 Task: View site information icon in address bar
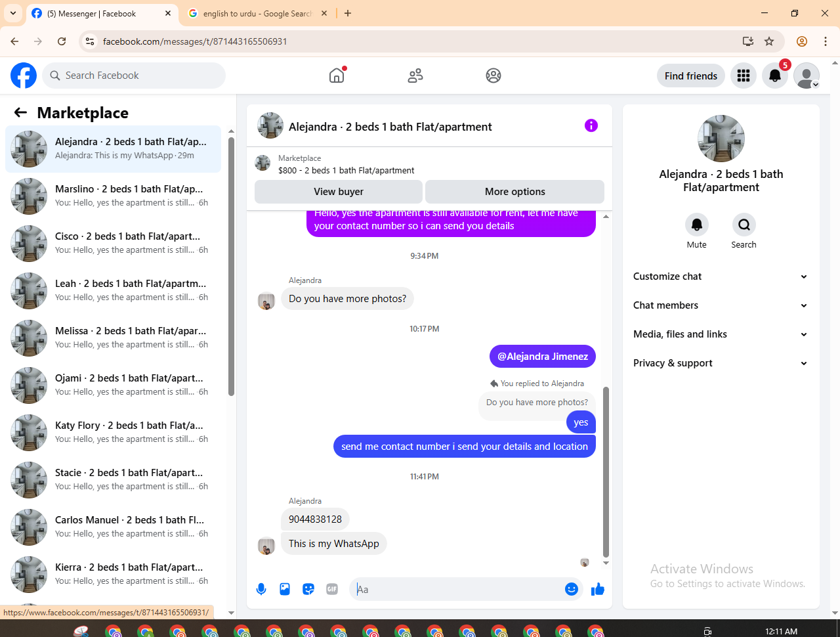pyautogui.click(x=90, y=41)
